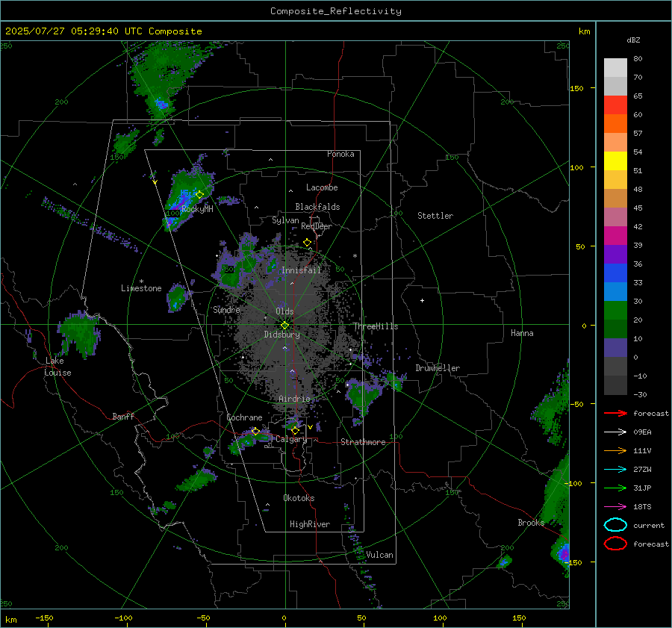Click the yellow diamond marker beside RockyMH

coord(199,195)
